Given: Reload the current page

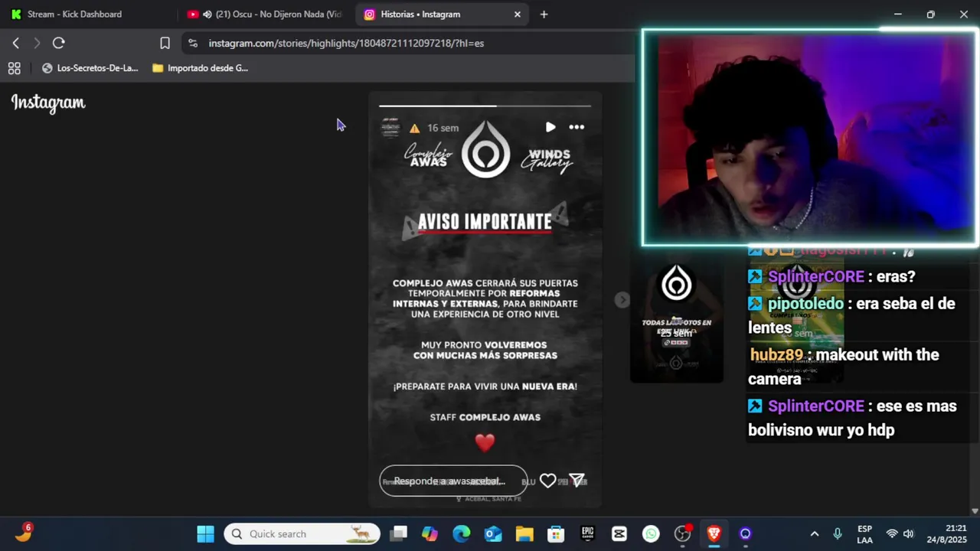Looking at the screenshot, I should pyautogui.click(x=59, y=43).
